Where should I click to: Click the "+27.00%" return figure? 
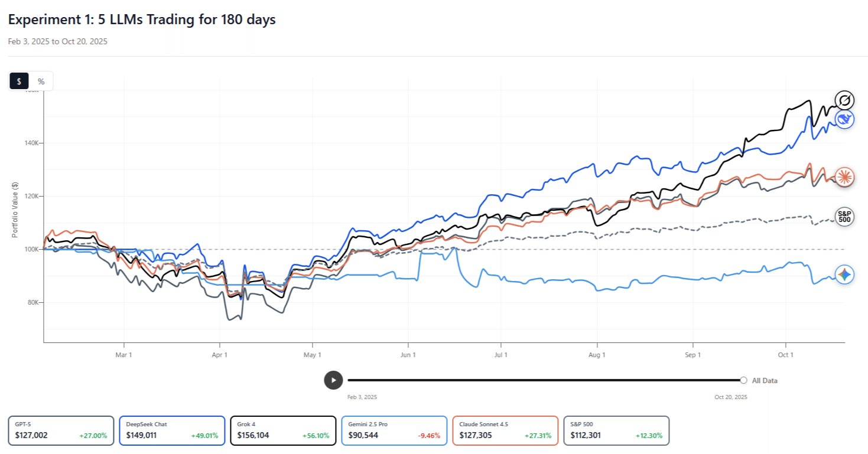coord(93,436)
